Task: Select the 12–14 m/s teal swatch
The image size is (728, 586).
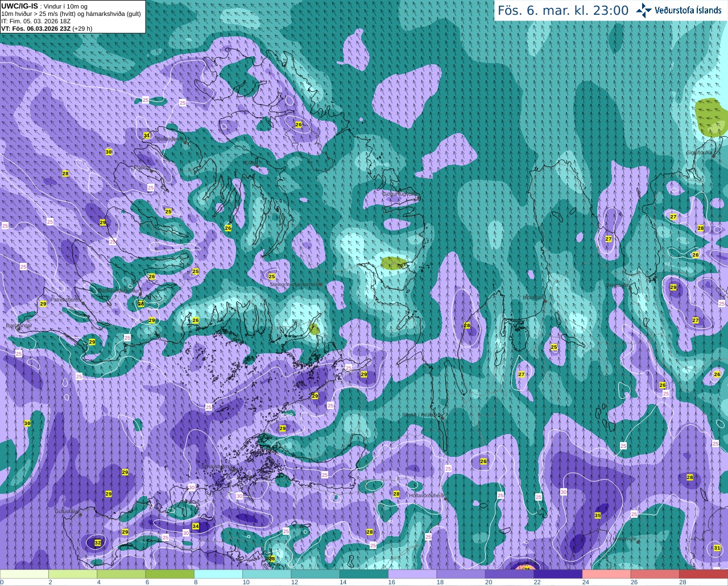Action: 316,574
